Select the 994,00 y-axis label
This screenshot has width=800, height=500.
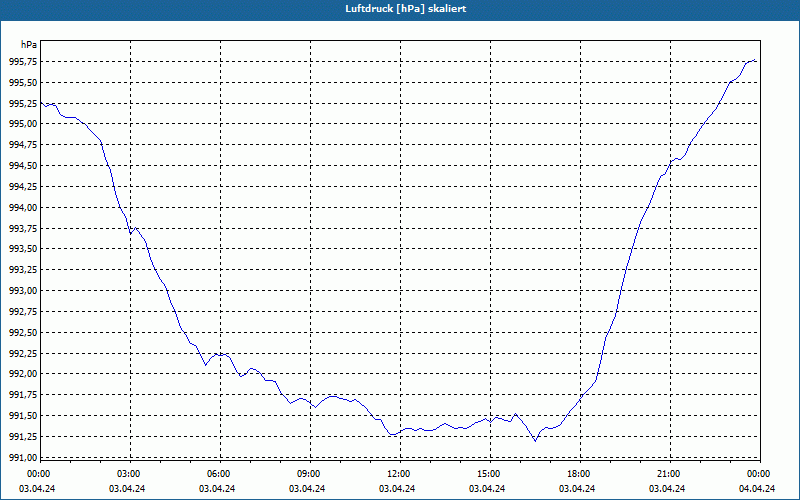click(x=23, y=207)
